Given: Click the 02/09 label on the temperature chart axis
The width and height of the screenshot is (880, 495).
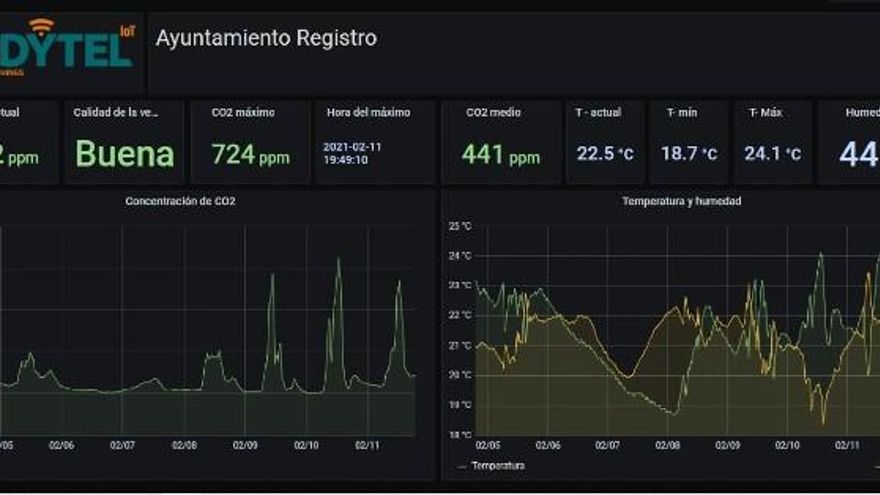Looking at the screenshot, I should (727, 445).
